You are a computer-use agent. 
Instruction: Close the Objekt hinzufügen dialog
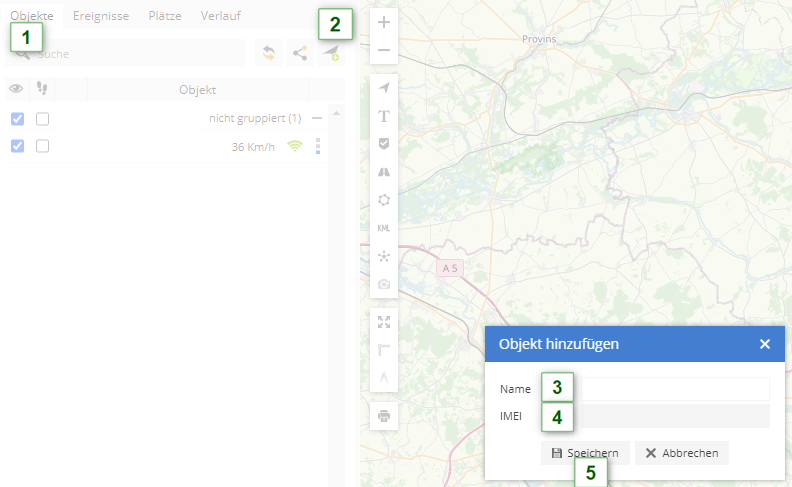click(x=765, y=344)
